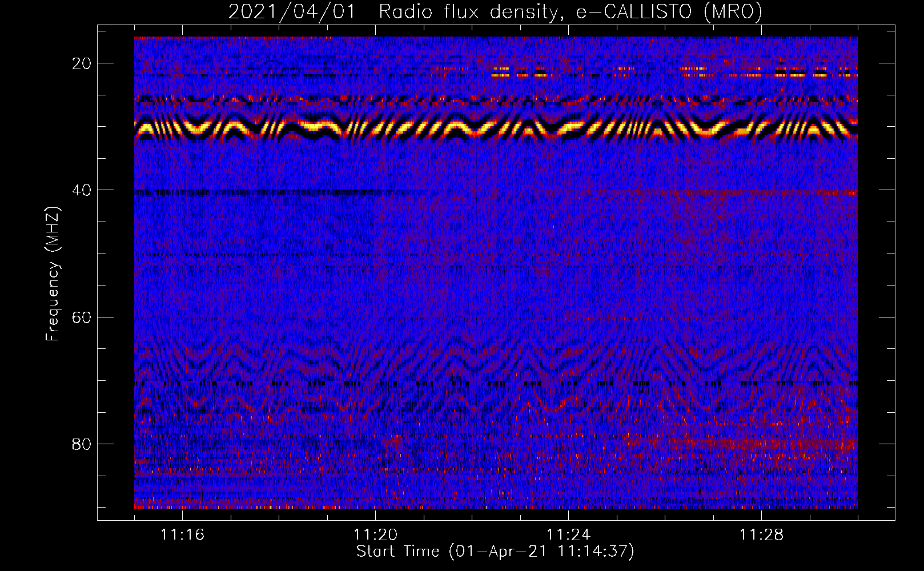Click the '11:20' time tick label

pos(376,534)
